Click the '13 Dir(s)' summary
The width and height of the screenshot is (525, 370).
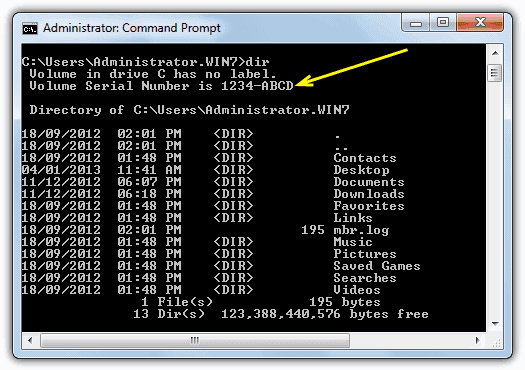click(169, 314)
